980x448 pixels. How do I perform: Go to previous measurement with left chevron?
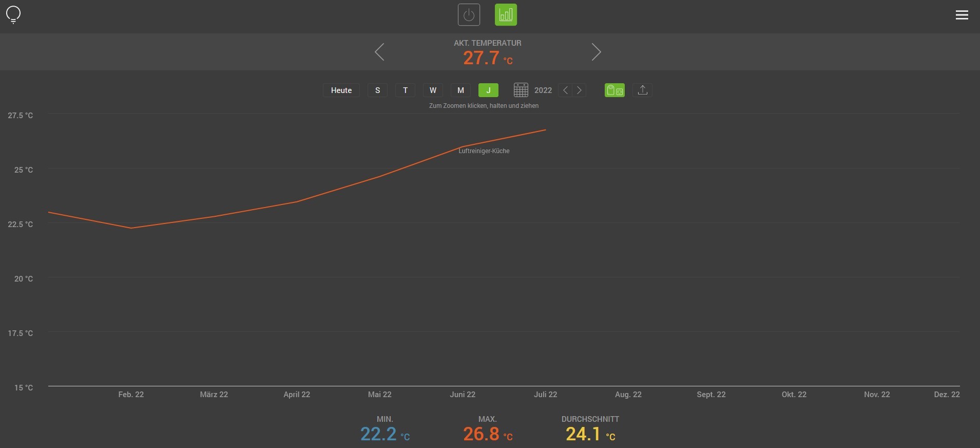click(379, 52)
